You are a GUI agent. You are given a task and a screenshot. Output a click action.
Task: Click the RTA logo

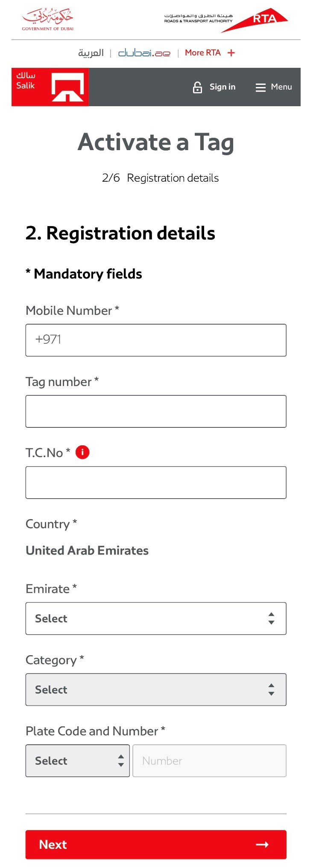click(x=255, y=20)
